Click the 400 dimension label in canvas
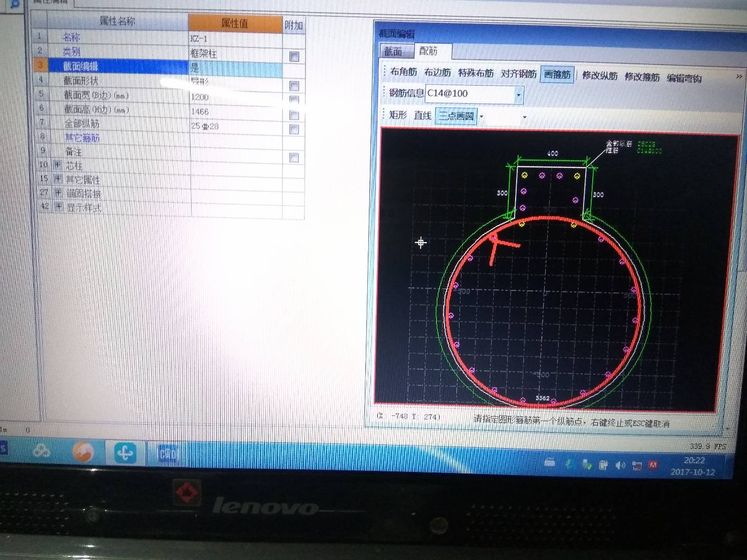 [552, 153]
